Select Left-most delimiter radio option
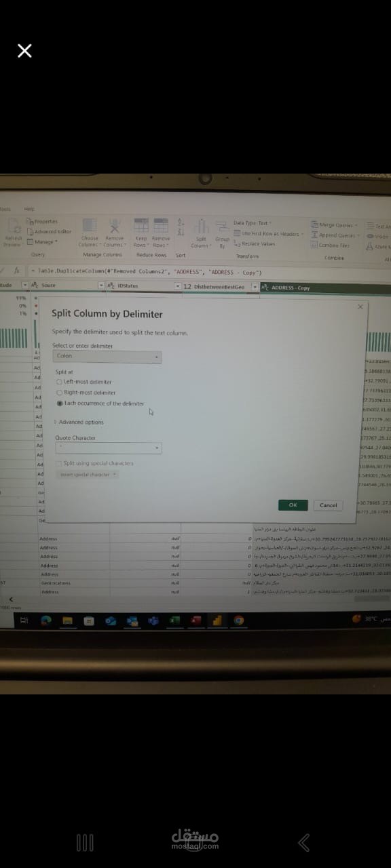The width and height of the screenshot is (391, 868). point(83,382)
